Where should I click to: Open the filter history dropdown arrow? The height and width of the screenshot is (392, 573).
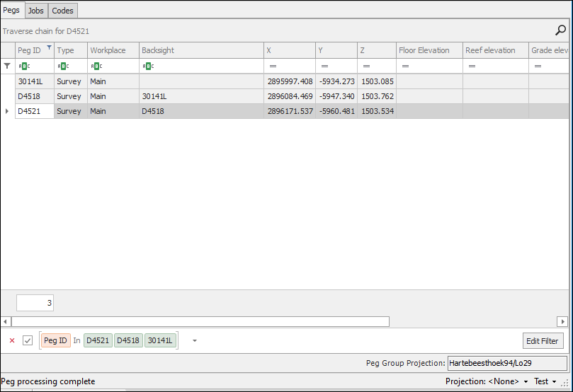click(195, 340)
